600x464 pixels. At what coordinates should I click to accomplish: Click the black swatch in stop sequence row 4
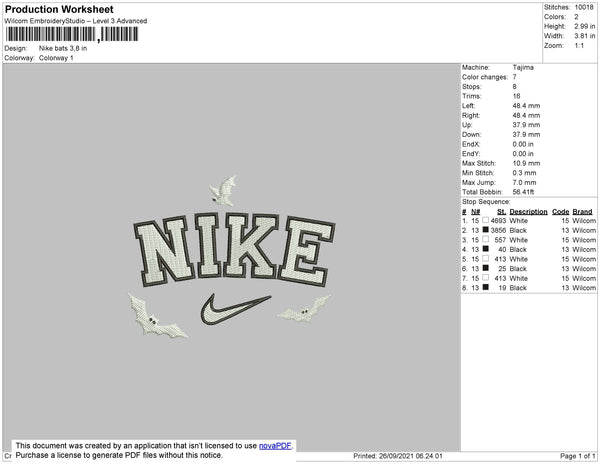pos(486,249)
